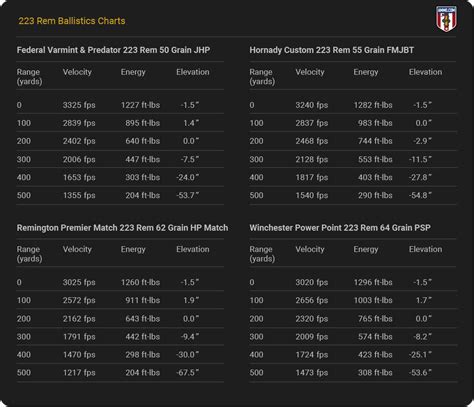Click the 574 ft-lbs energy cell
The image size is (474, 407).
point(375,337)
